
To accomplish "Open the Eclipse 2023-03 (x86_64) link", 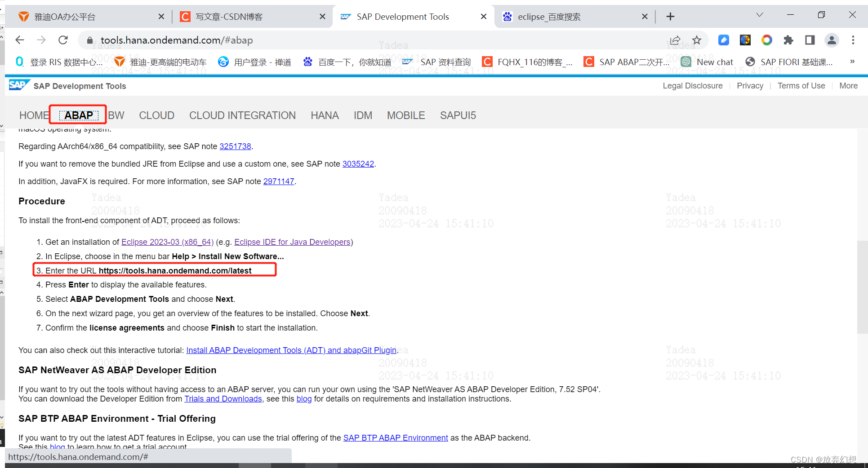I will click(x=167, y=242).
